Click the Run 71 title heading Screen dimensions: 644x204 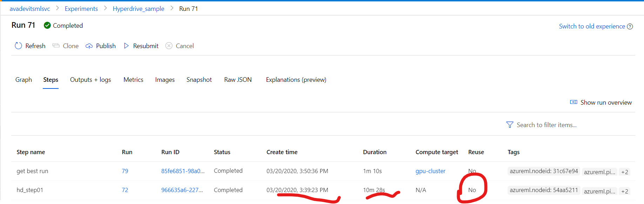(x=23, y=25)
